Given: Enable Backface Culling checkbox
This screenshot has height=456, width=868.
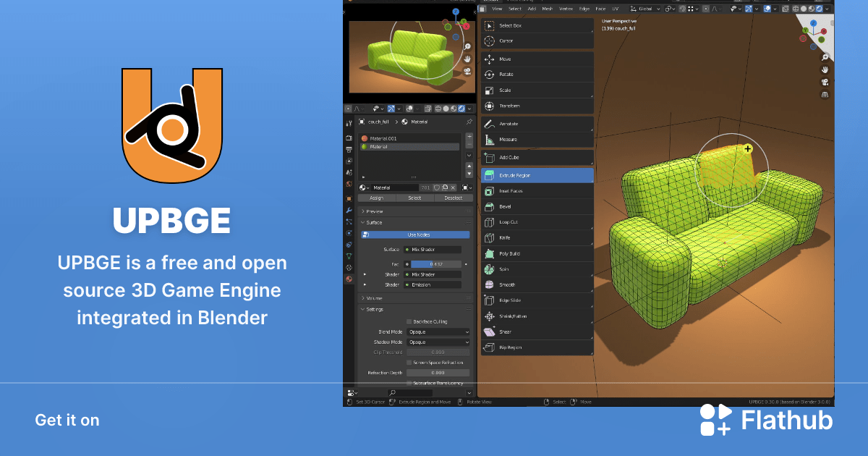Looking at the screenshot, I should tap(409, 321).
